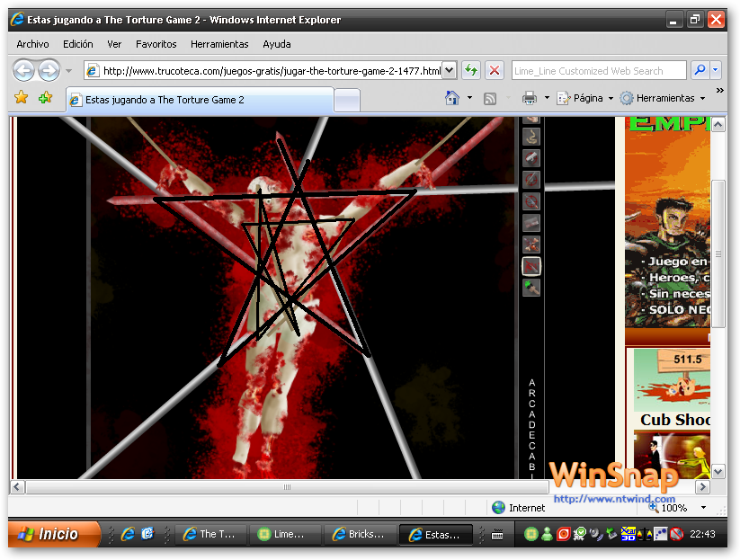Click the Add to Favorites icon

45,98
